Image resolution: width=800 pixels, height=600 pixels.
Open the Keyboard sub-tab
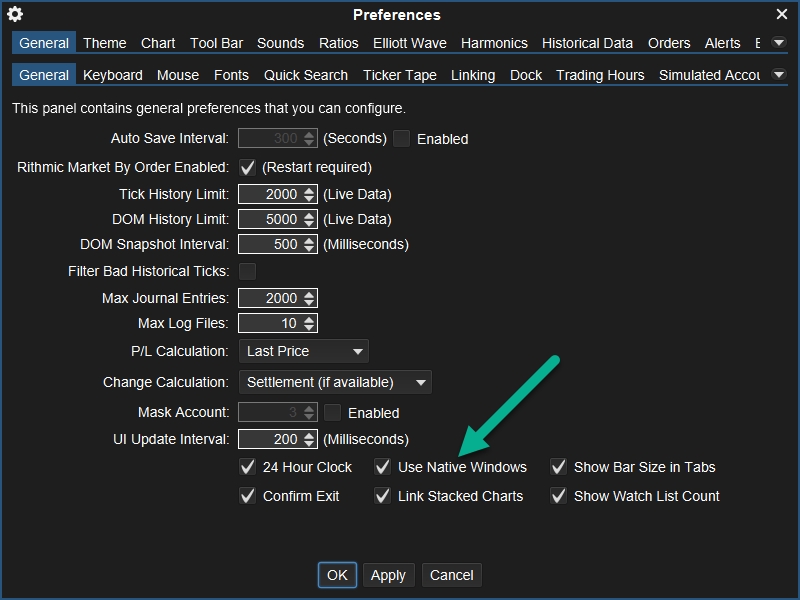(112, 75)
